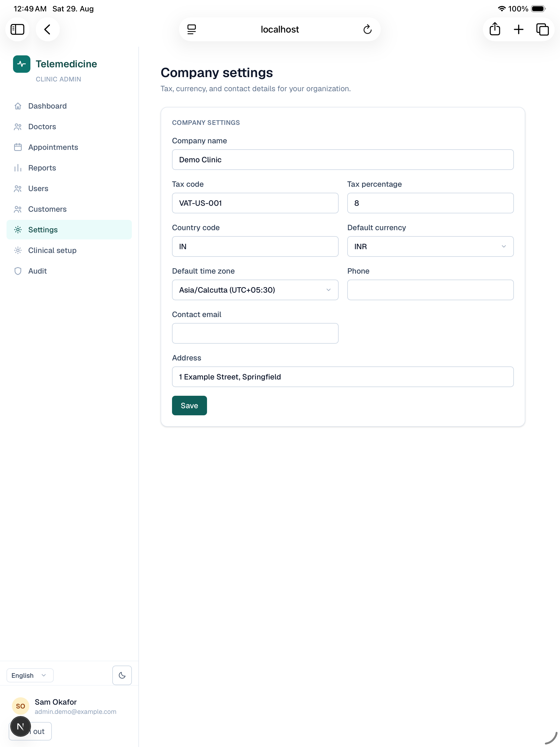Open the English language selector
Viewport: 560px width, 747px height.
tap(30, 675)
